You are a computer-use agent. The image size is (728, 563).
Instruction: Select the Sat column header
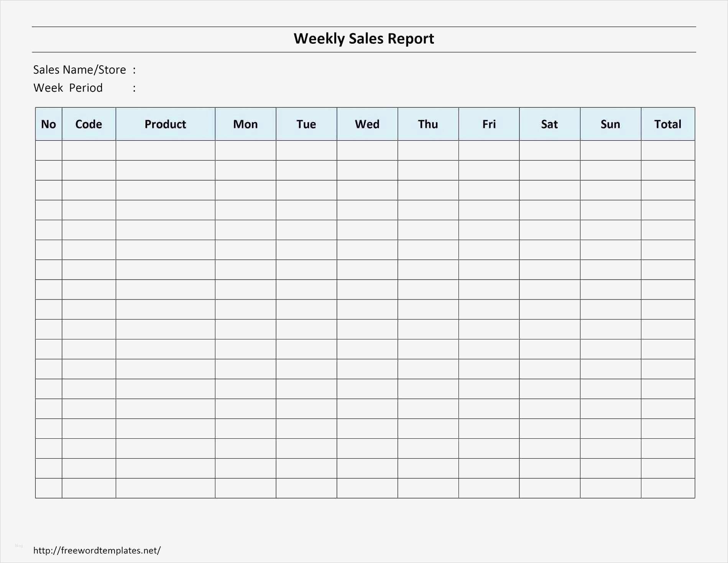point(549,124)
